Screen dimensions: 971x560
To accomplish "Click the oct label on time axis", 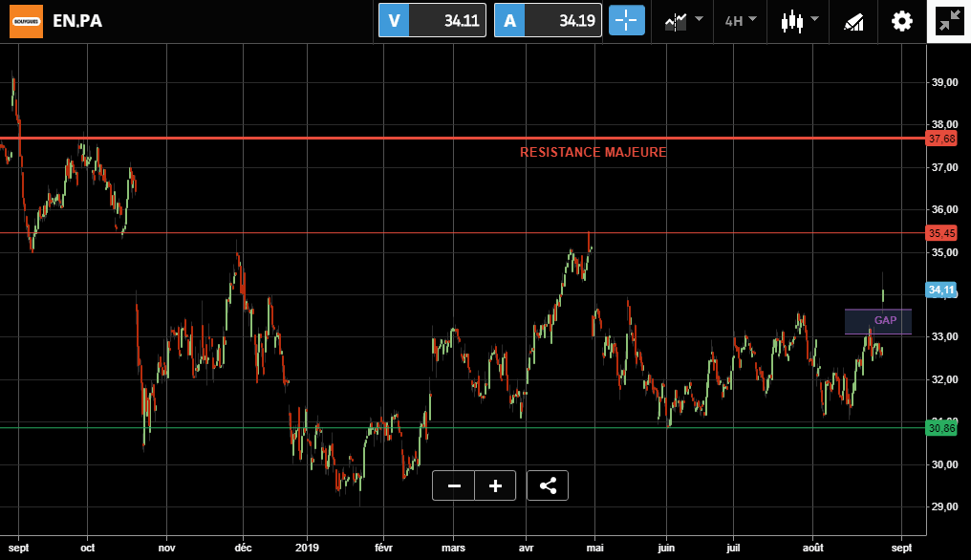I will pyautogui.click(x=87, y=548).
